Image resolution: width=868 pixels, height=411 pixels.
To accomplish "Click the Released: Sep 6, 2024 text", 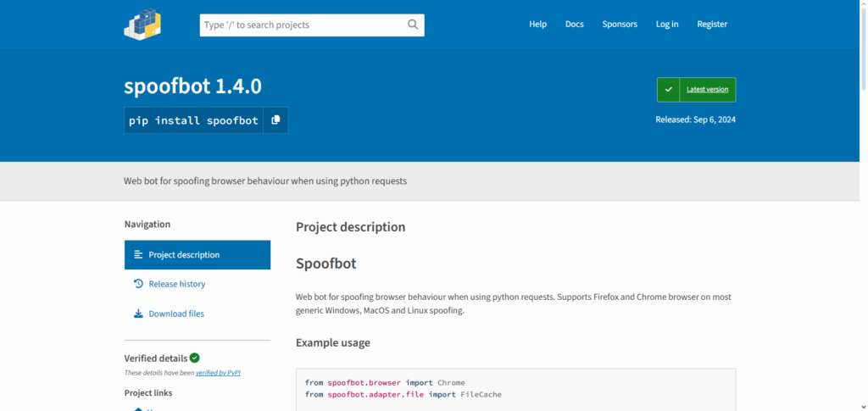I will (695, 119).
